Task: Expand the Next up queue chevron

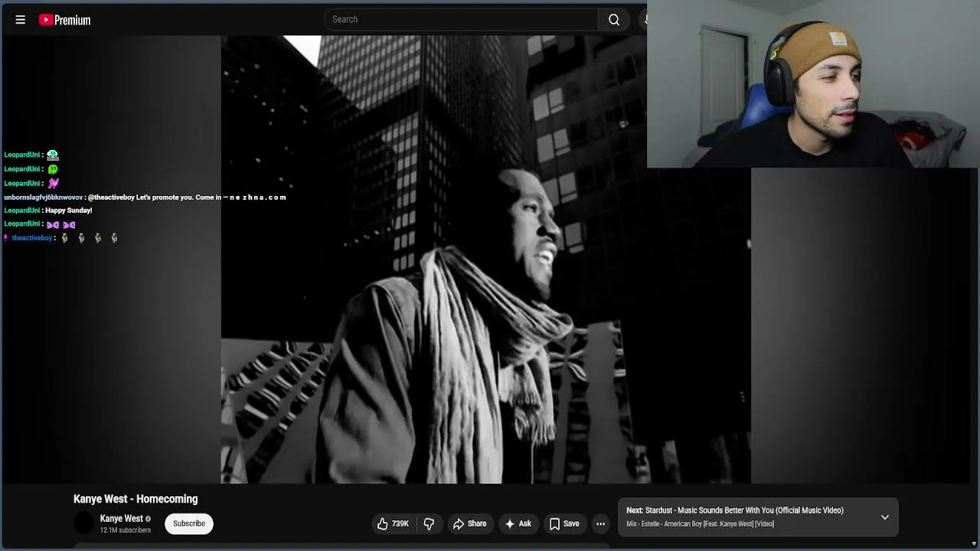Action: 884,517
